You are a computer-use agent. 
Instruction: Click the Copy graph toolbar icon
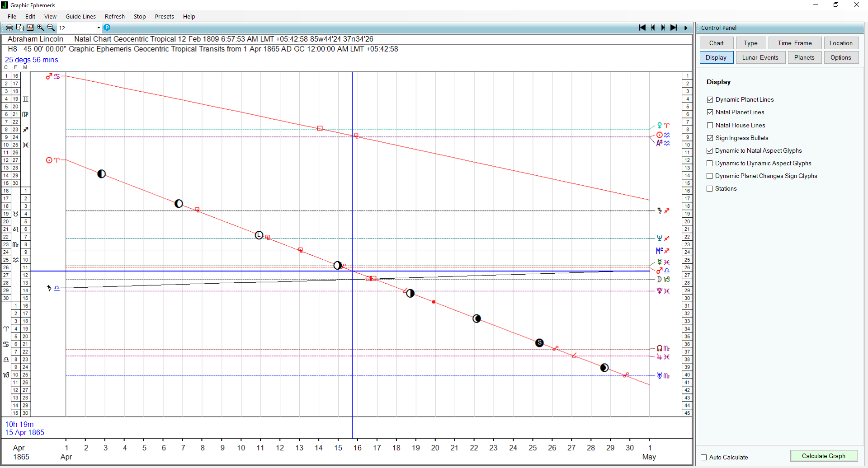click(x=20, y=28)
